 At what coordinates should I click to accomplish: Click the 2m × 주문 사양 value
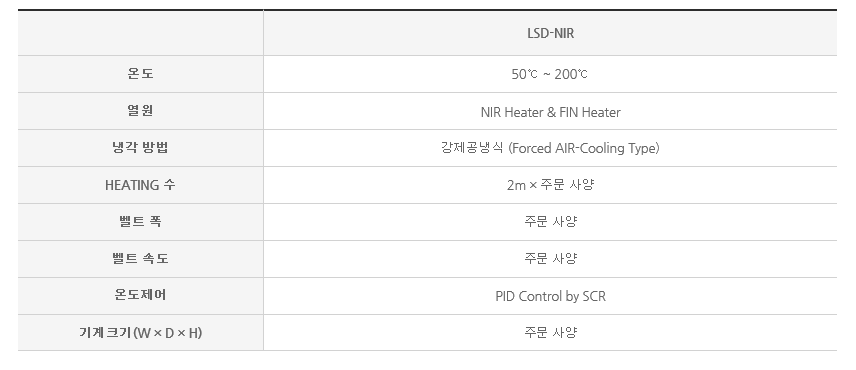click(550, 185)
